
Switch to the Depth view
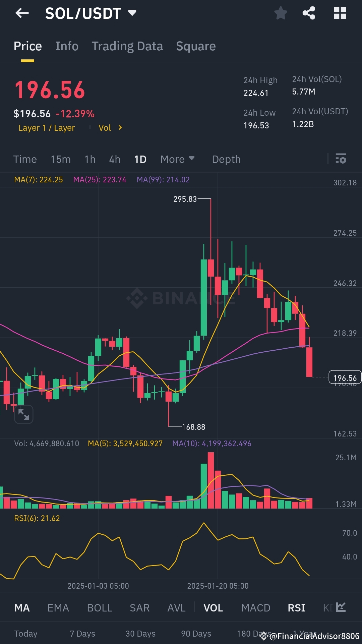226,159
